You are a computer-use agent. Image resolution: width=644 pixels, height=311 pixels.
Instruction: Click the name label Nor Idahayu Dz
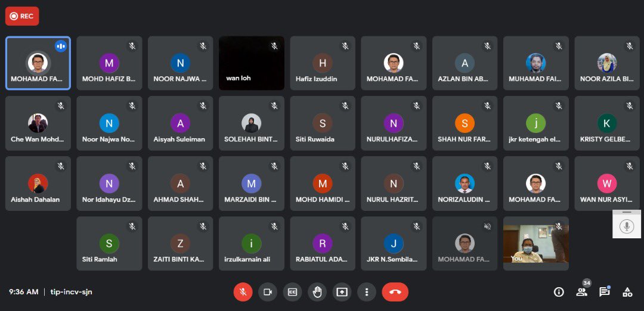point(109,200)
